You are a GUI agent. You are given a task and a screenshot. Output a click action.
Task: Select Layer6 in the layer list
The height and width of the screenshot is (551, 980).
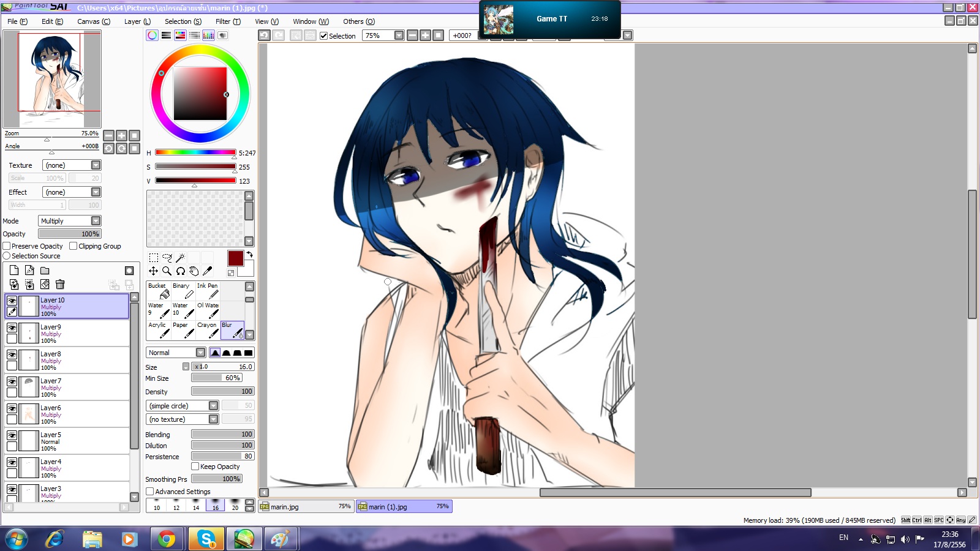pos(67,414)
